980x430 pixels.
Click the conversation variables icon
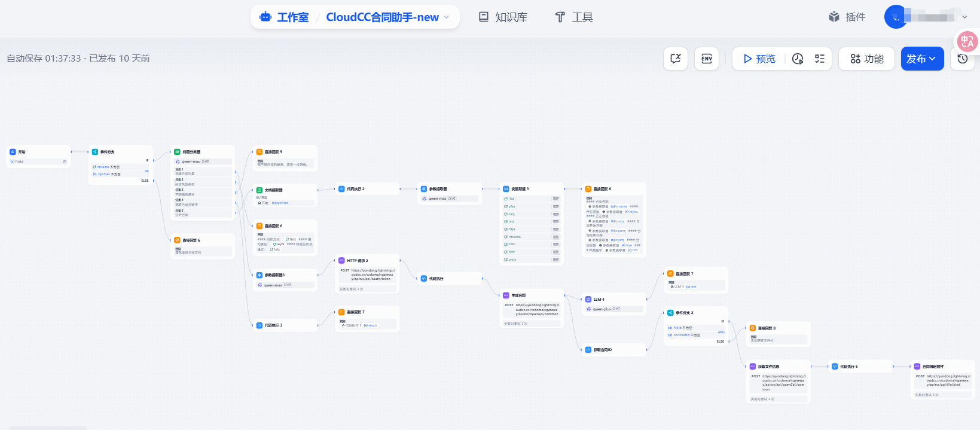click(676, 59)
